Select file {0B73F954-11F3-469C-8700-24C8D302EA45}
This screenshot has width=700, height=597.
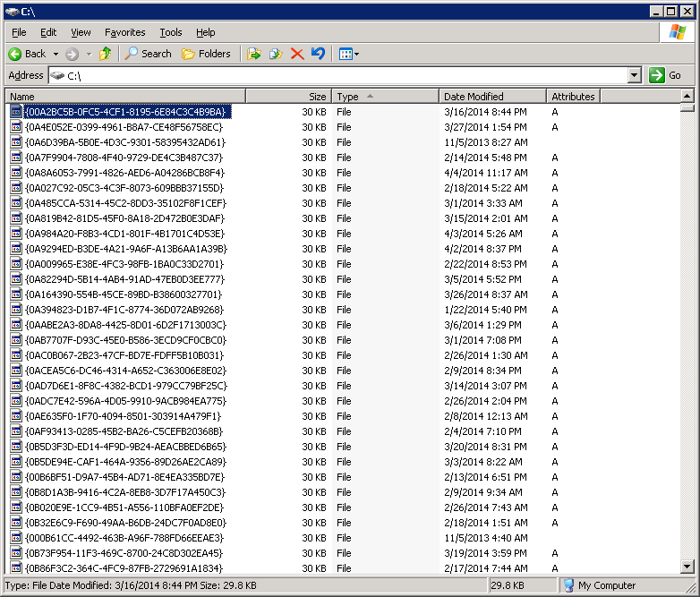click(124, 553)
